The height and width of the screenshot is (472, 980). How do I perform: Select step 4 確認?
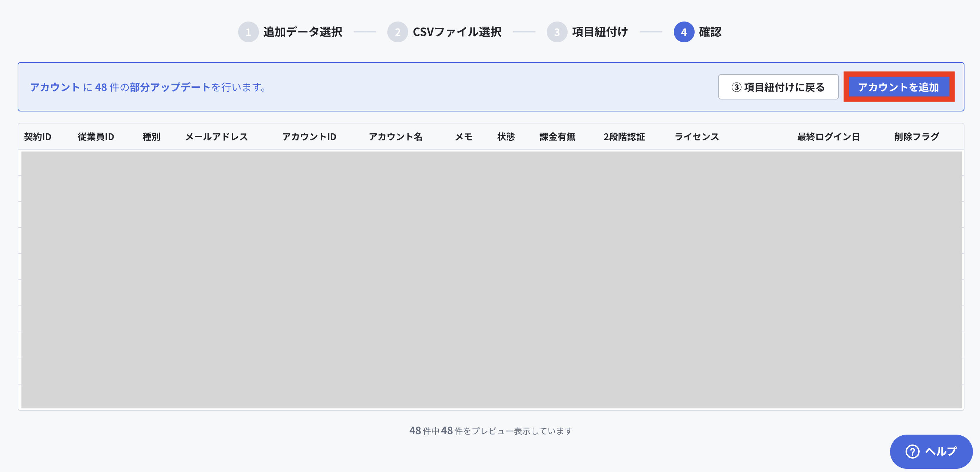point(697,32)
